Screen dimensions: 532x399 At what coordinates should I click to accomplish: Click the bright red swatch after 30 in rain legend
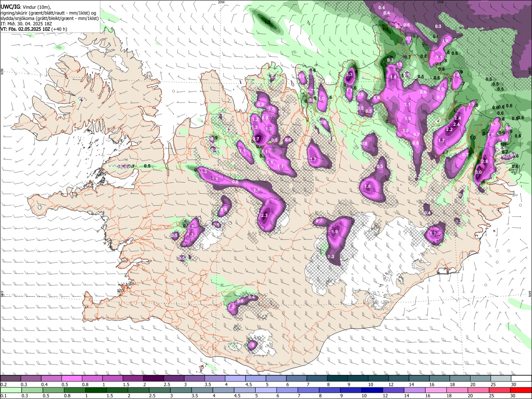(521, 390)
